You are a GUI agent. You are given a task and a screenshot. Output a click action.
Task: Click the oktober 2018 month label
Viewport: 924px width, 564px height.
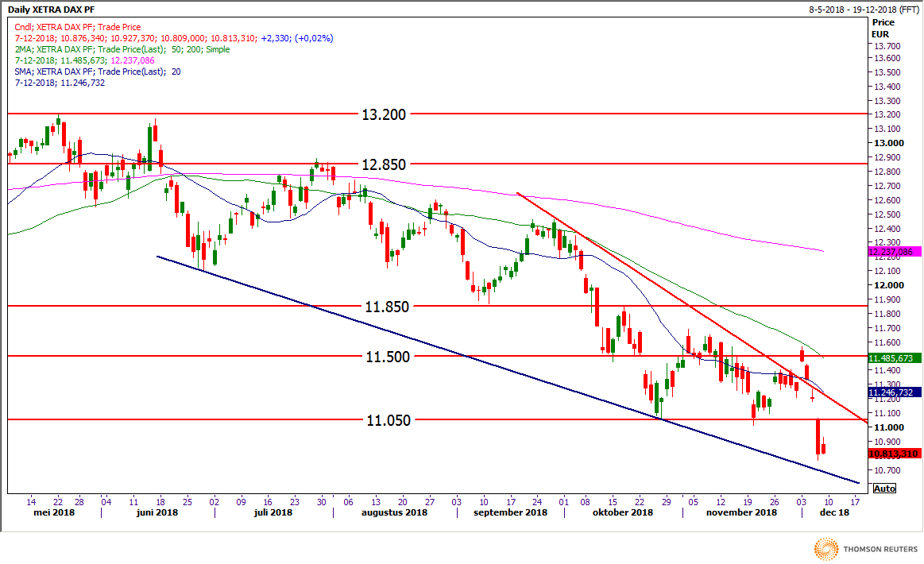(623, 512)
